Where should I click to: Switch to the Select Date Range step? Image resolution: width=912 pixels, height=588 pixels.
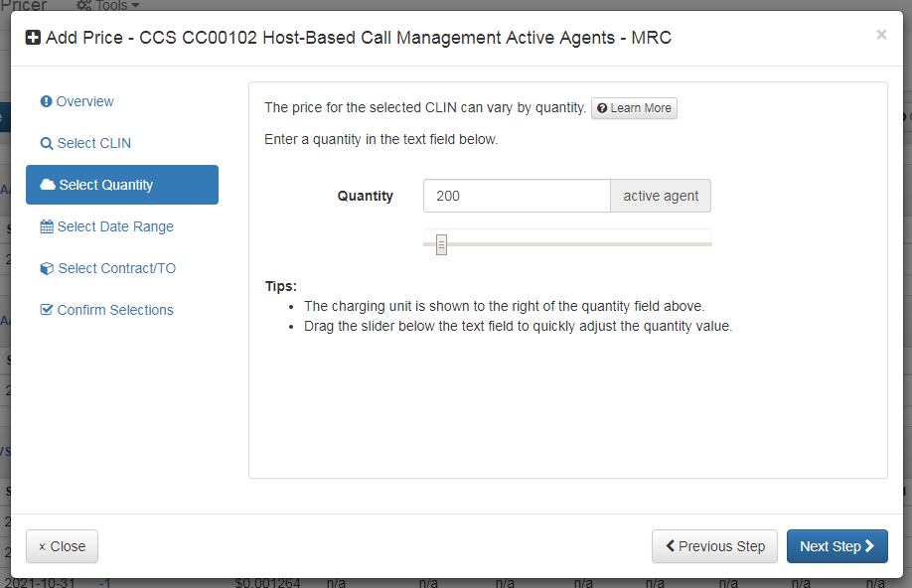click(114, 226)
